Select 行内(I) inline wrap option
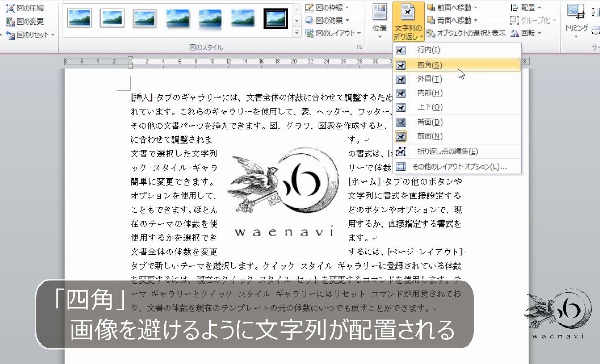This screenshot has height=364, width=600. coord(457,50)
